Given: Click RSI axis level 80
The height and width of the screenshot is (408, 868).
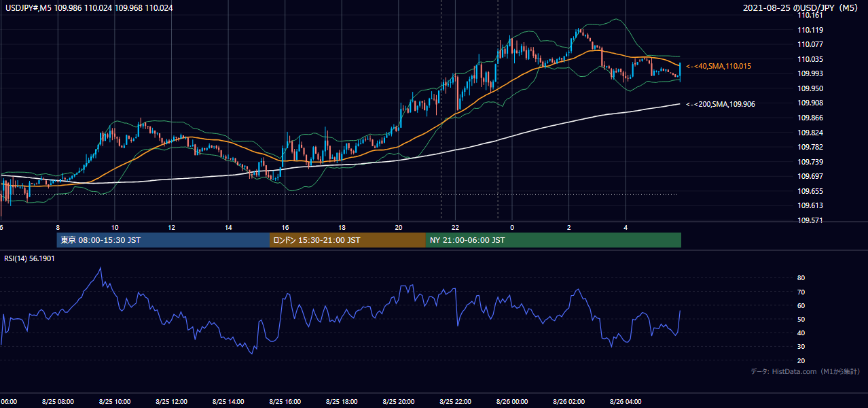Looking at the screenshot, I should 801,278.
